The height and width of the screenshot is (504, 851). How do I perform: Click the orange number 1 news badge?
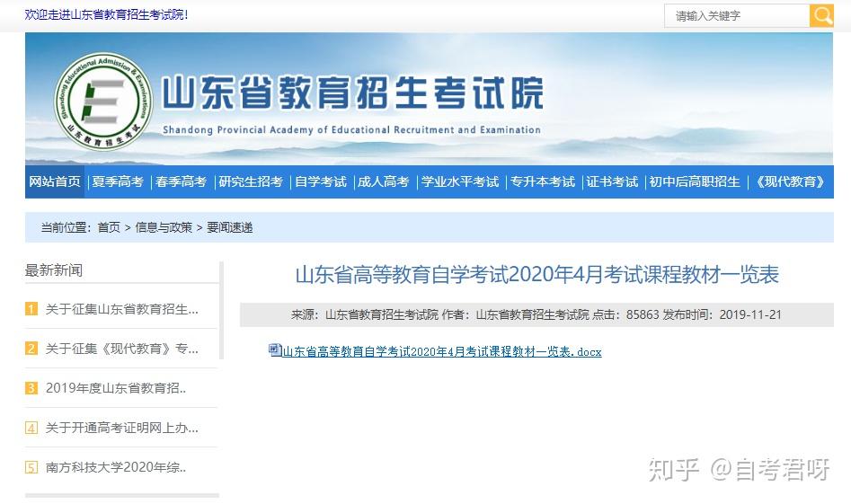(31, 309)
